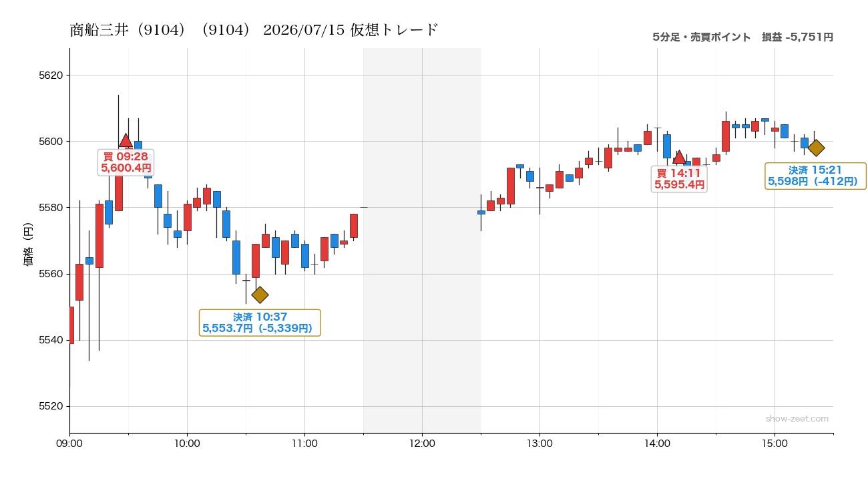Click the 損益 -5,751円 summary text
Viewport: 868px width, 481px height.
click(797, 37)
